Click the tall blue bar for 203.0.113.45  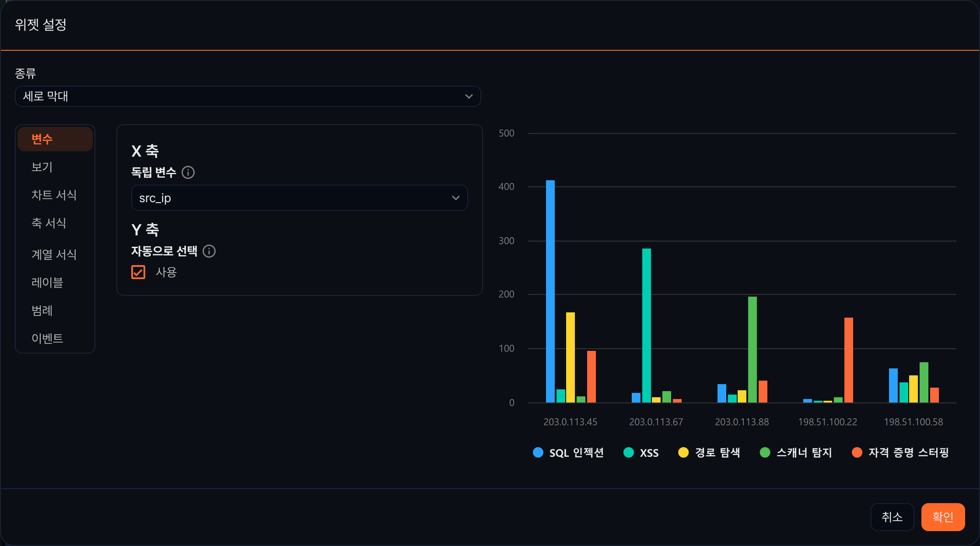pyautogui.click(x=550, y=291)
